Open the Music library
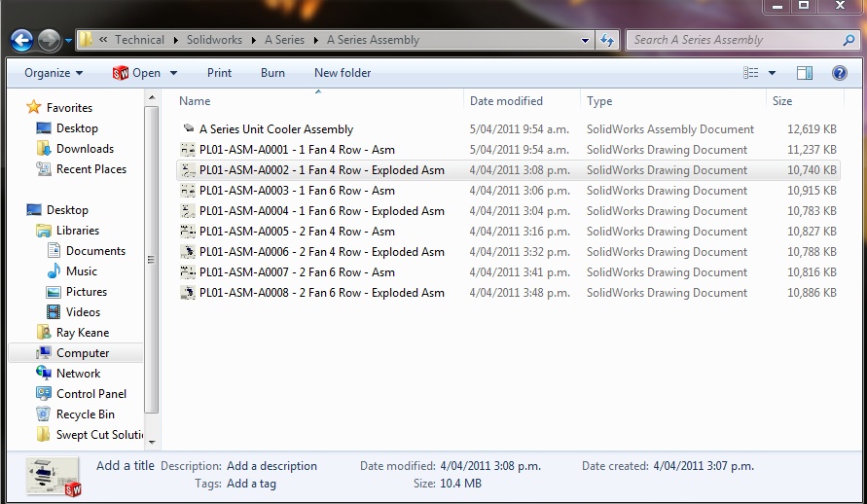867x504 pixels. pyautogui.click(x=72, y=271)
